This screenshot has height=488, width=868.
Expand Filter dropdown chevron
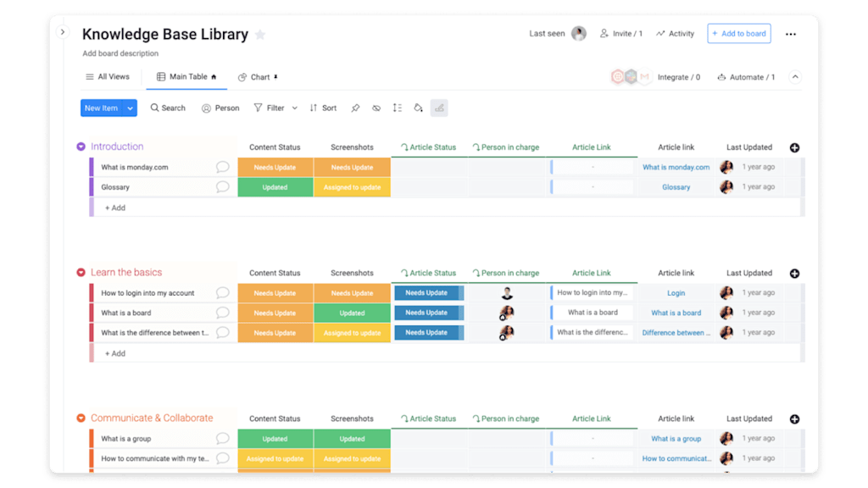pyautogui.click(x=294, y=108)
